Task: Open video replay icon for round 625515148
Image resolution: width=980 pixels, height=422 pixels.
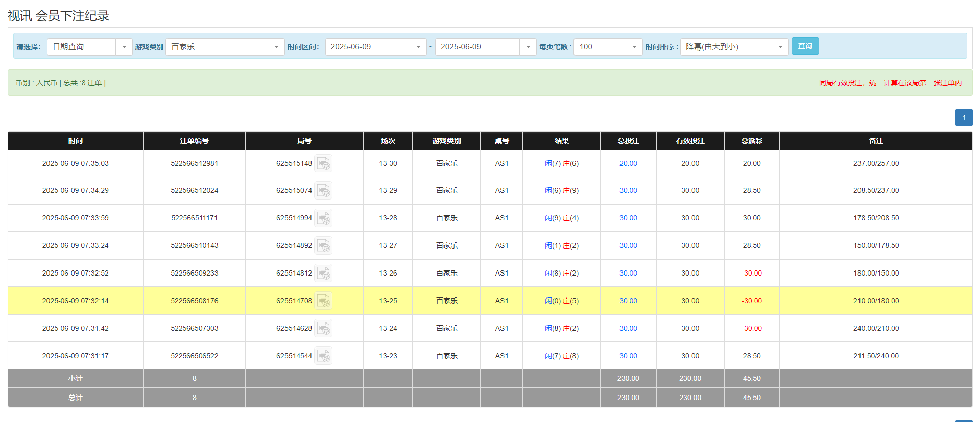Action: click(x=323, y=164)
